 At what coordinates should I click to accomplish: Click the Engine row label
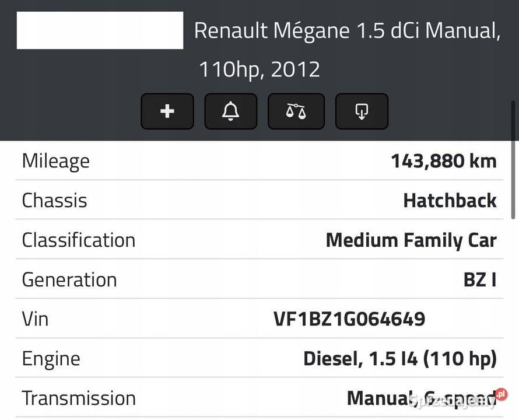coord(51,359)
